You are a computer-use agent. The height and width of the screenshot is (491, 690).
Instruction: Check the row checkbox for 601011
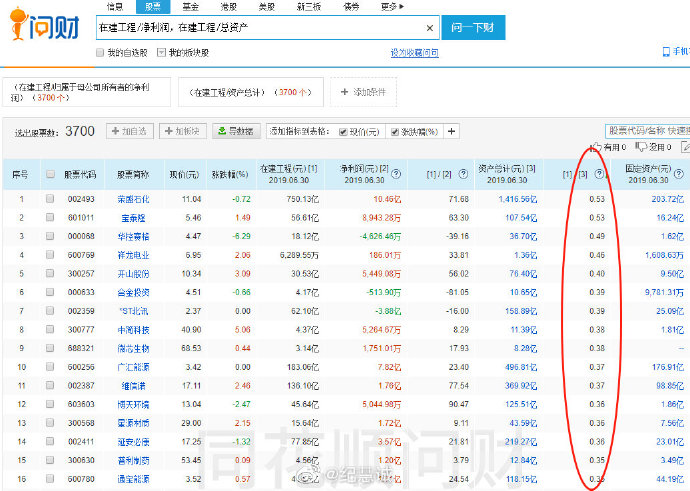(50, 217)
